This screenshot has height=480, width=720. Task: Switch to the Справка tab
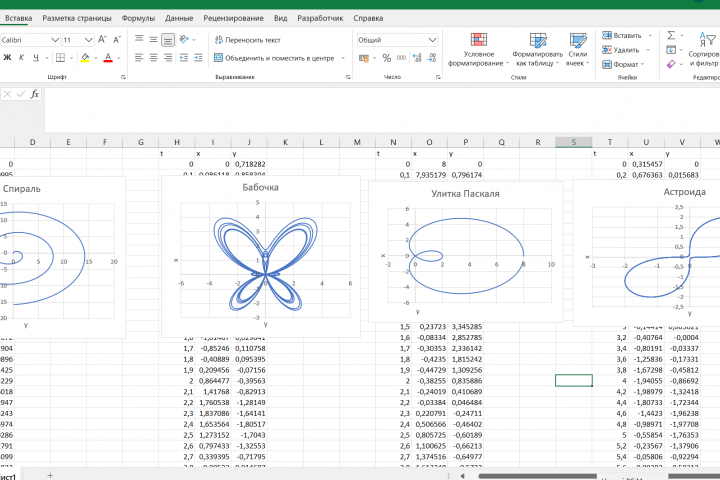pos(368,18)
